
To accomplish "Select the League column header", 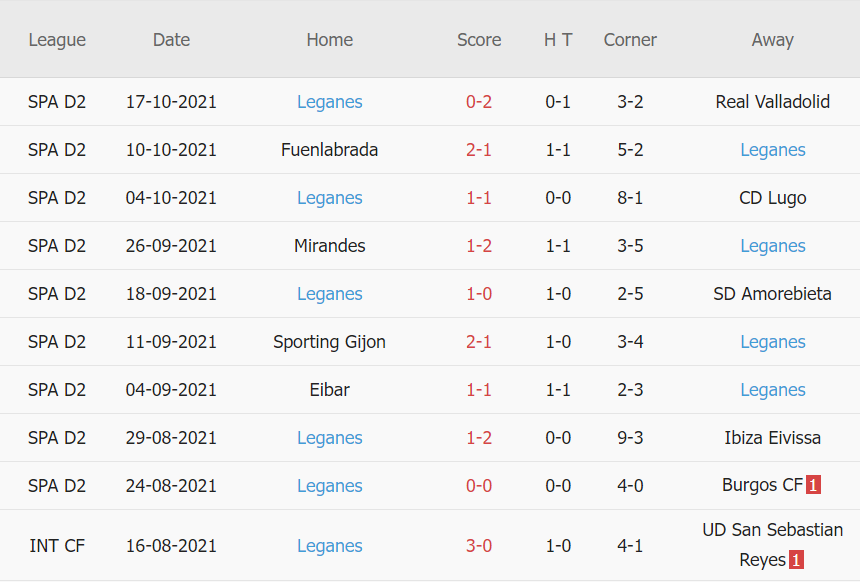I will (57, 40).
